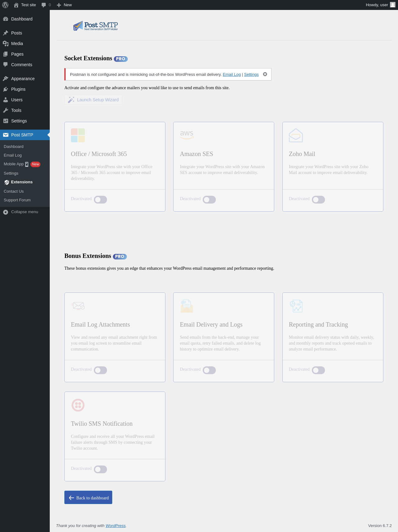Open Contact Us submenu item

pos(25,191)
